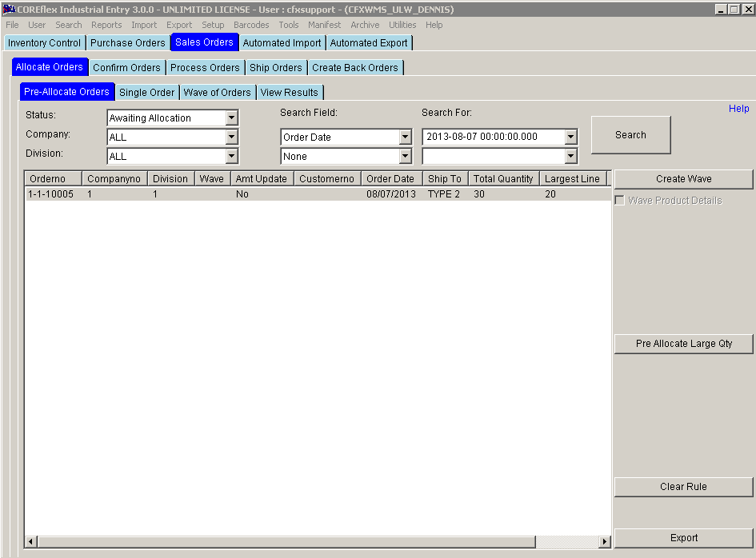
Task: Open the Export menu in menu bar
Action: coord(179,25)
